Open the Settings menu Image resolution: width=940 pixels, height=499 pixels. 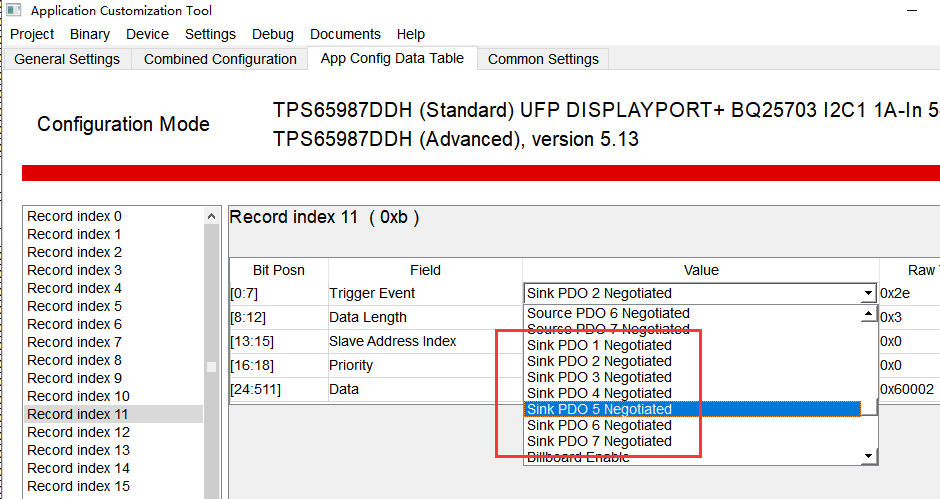210,34
